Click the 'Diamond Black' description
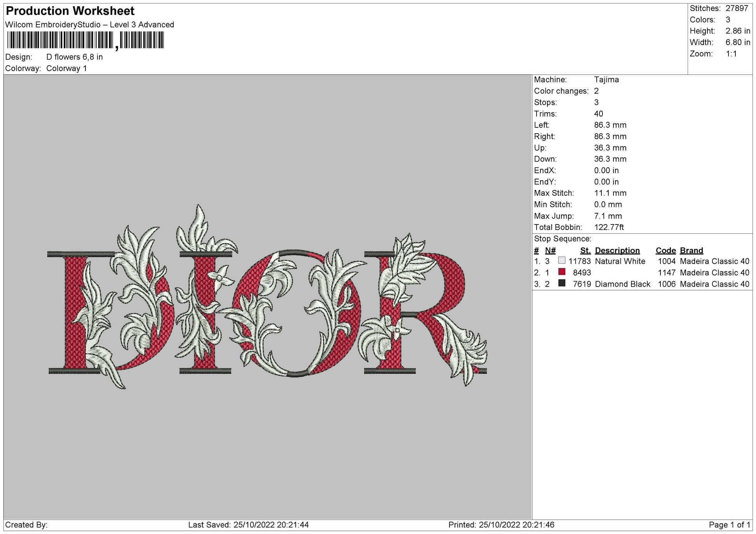This screenshot has width=756, height=534. coord(622,284)
